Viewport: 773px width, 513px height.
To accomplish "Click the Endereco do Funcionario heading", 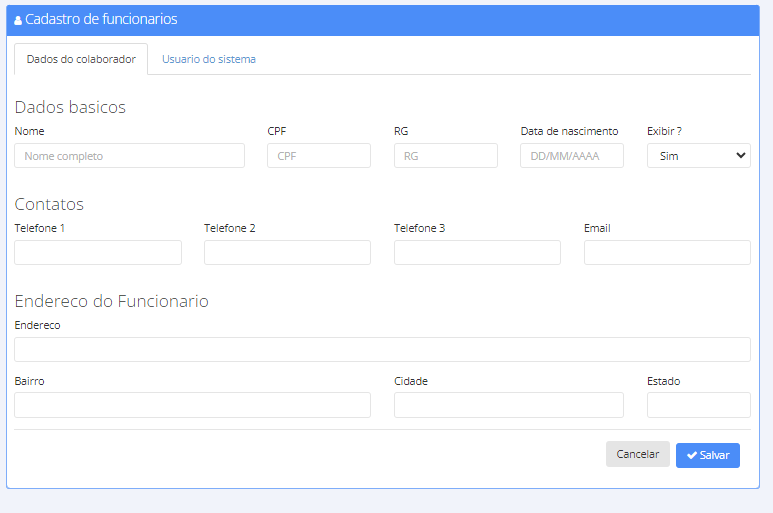I will [x=111, y=301].
